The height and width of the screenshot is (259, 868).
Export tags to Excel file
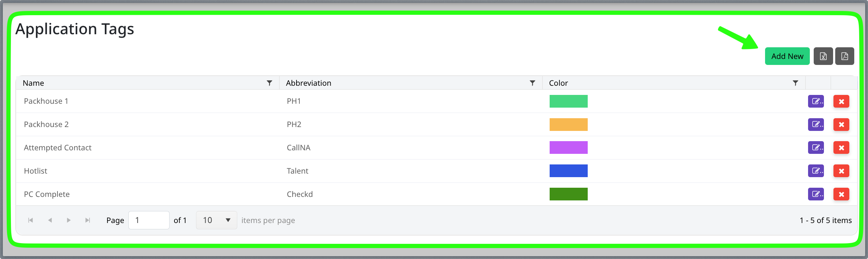click(x=823, y=56)
